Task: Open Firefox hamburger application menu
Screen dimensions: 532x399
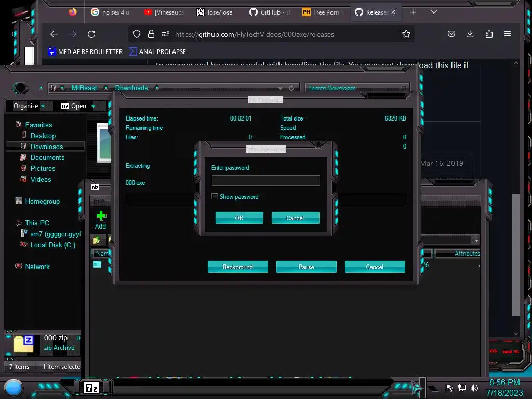Action: pyautogui.click(x=508, y=34)
